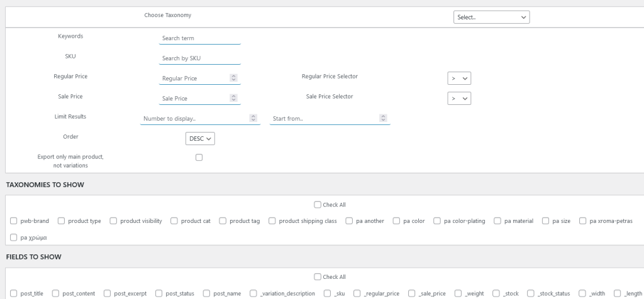The height and width of the screenshot is (299, 644).
Task: Select the post_status field checkbox
Action: (159, 293)
